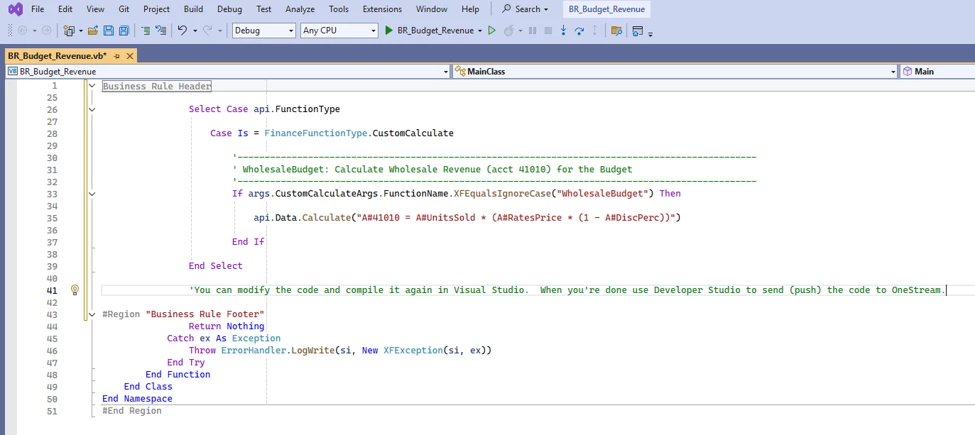
Task: Open the Undo history dropdown arrow
Action: (x=195, y=30)
